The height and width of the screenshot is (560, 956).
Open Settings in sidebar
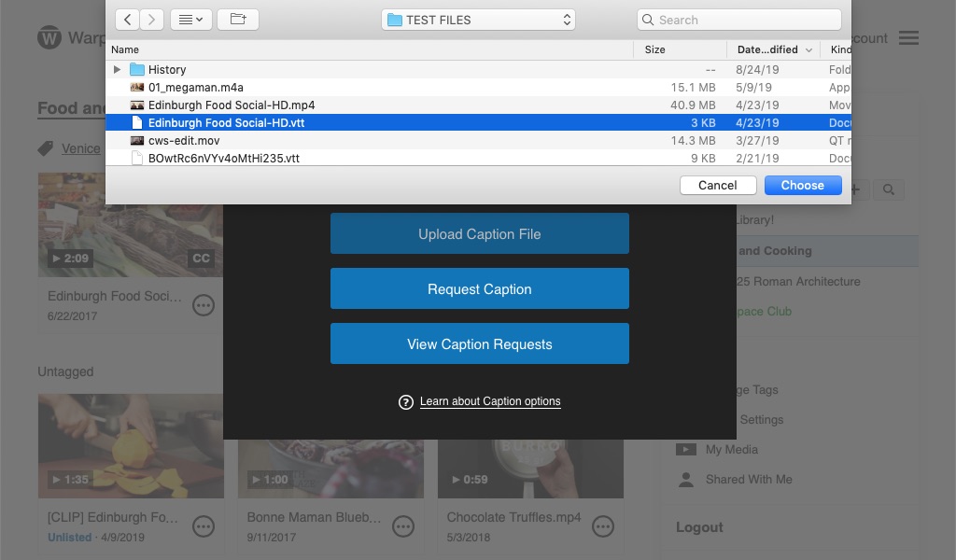coord(762,420)
